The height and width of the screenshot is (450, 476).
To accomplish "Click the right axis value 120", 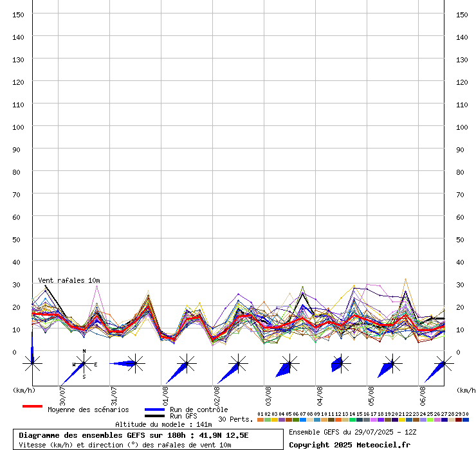I will point(462,82).
